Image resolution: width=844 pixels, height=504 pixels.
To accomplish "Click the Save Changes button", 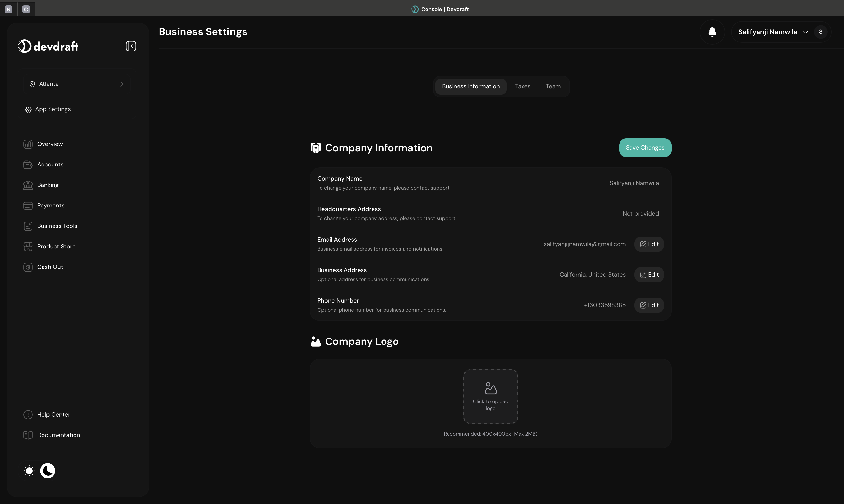I will (645, 148).
